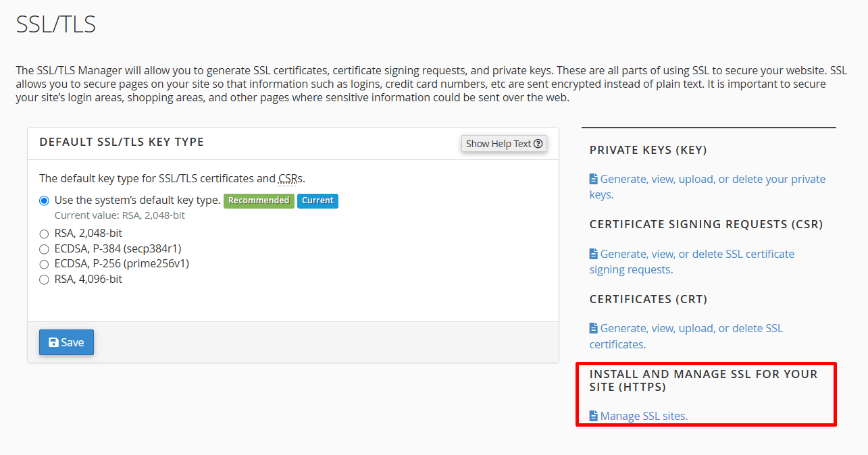Open the generate, view, upload private keys link
The height and width of the screenshot is (455, 868).
click(x=712, y=180)
